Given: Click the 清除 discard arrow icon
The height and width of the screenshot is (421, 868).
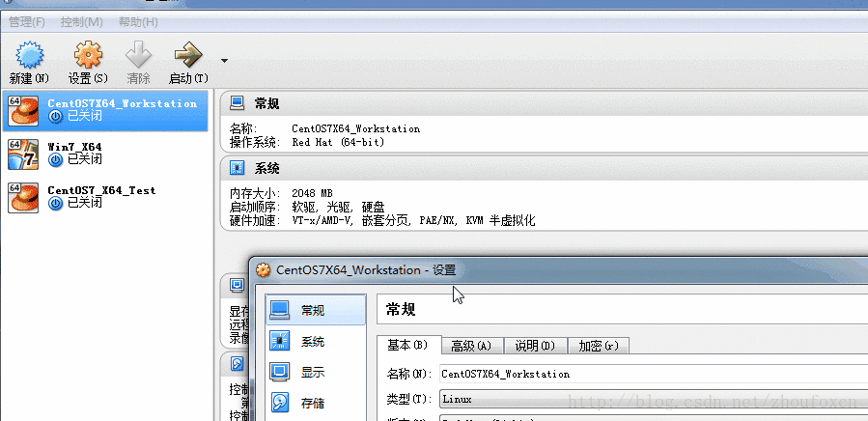Looking at the screenshot, I should click(x=138, y=55).
